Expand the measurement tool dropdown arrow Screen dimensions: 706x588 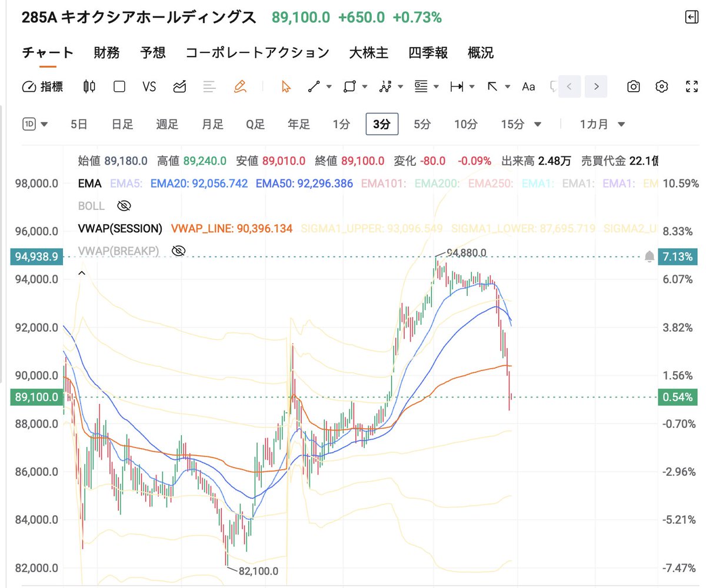click(472, 87)
